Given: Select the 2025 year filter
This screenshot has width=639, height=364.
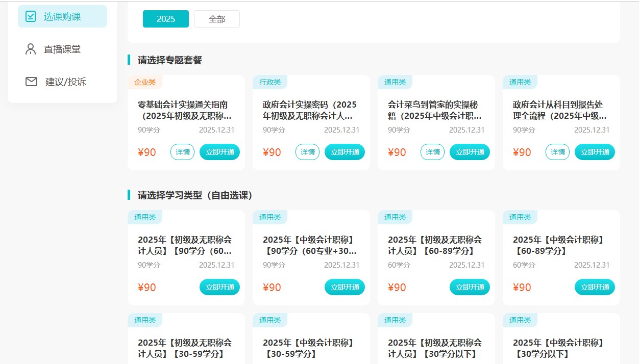Looking at the screenshot, I should pos(166,19).
